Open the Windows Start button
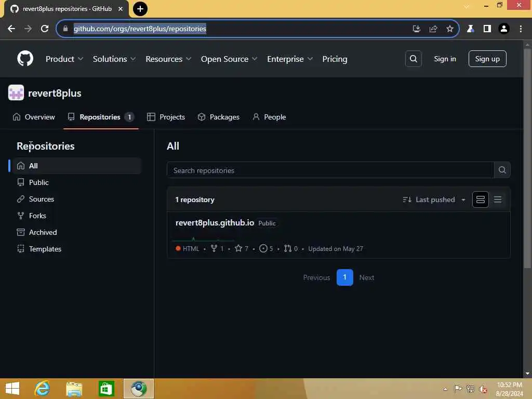Screen dimensions: 532x399 click(12, 389)
